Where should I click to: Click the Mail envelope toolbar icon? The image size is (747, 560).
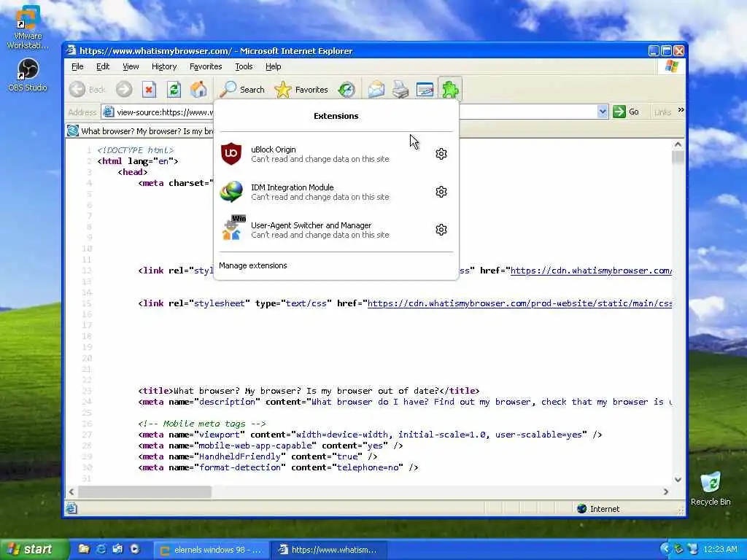(376, 90)
